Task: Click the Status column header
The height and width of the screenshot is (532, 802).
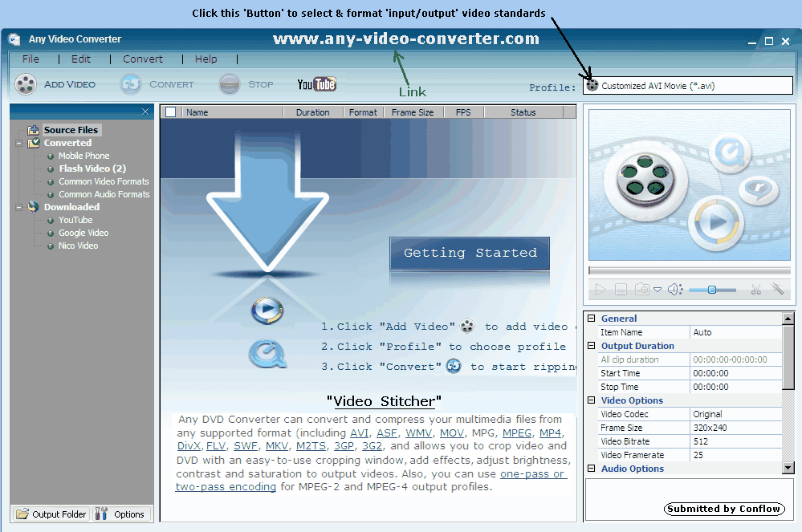Action: point(523,112)
